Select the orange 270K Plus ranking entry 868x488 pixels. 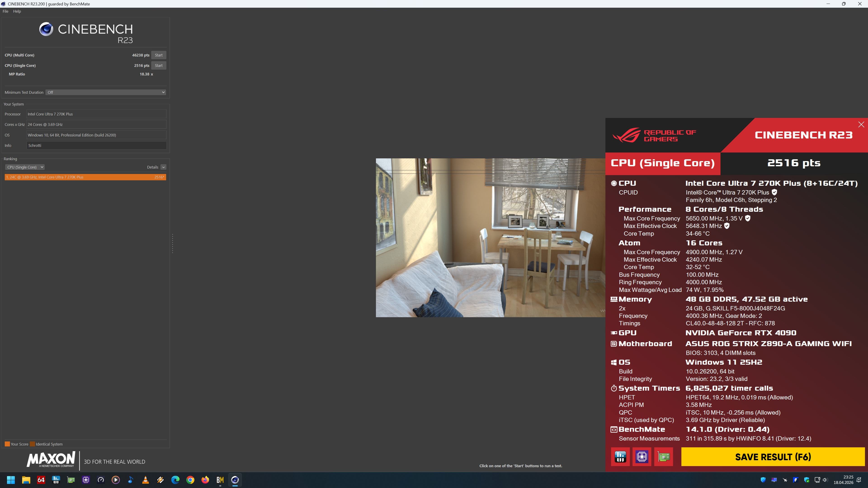tap(85, 177)
